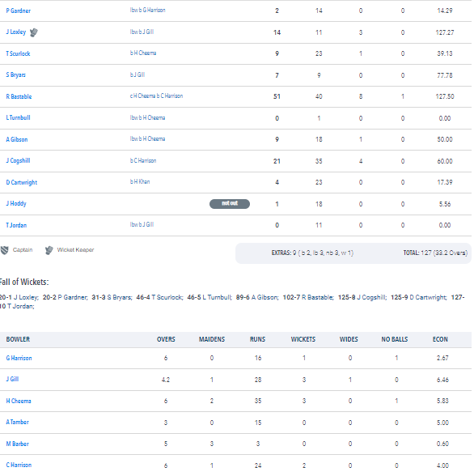Click the ECON column header

[440, 339]
